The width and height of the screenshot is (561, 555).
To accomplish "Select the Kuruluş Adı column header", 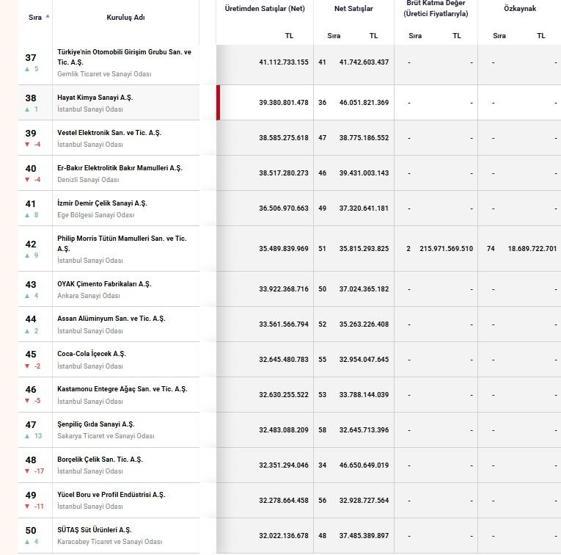I will click(126, 17).
